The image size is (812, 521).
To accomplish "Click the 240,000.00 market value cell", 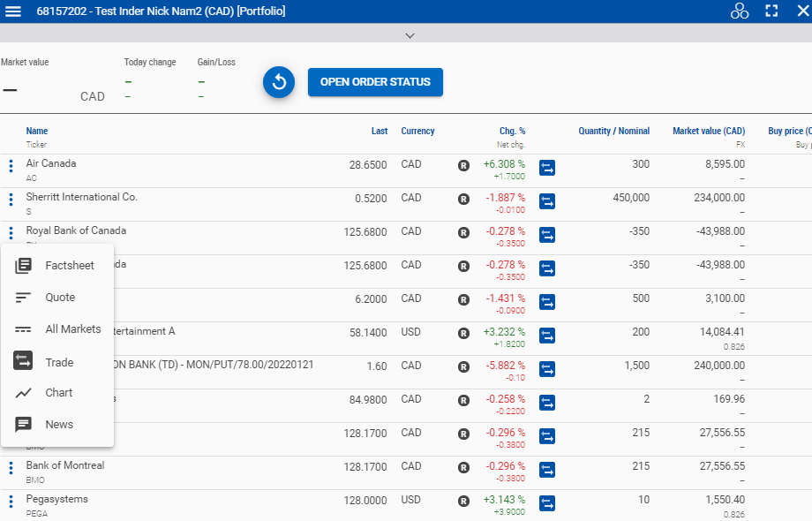I will [x=719, y=366].
